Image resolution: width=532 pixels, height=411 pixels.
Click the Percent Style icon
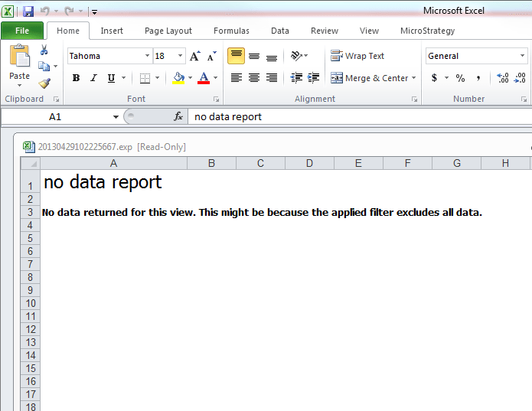pyautogui.click(x=460, y=78)
